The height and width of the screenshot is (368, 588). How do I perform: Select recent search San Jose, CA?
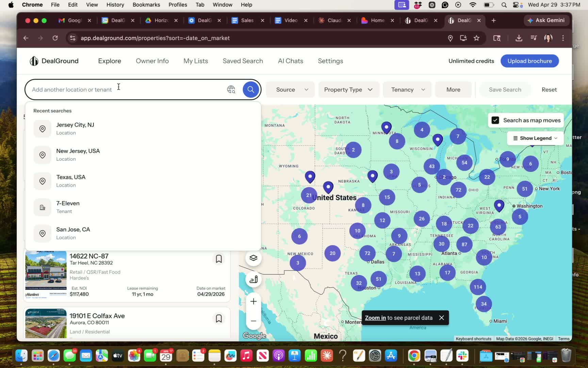click(x=143, y=233)
